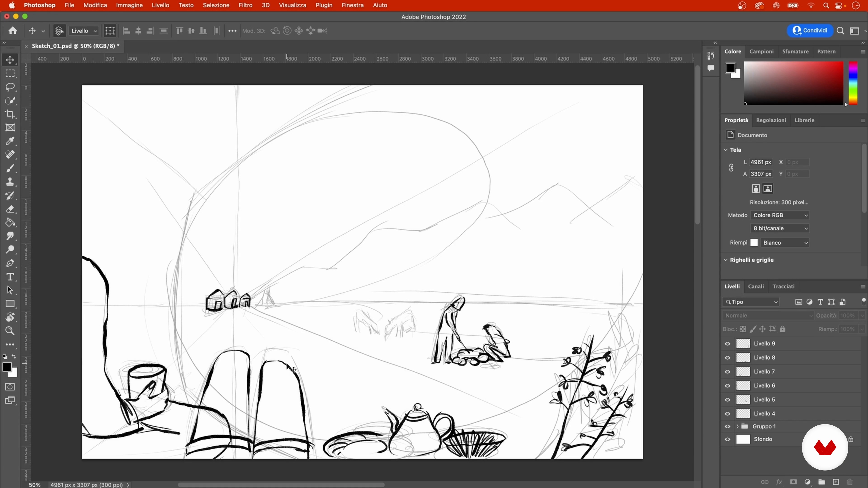868x488 pixels.
Task: Switch to the Campioni tab
Action: point(761,52)
